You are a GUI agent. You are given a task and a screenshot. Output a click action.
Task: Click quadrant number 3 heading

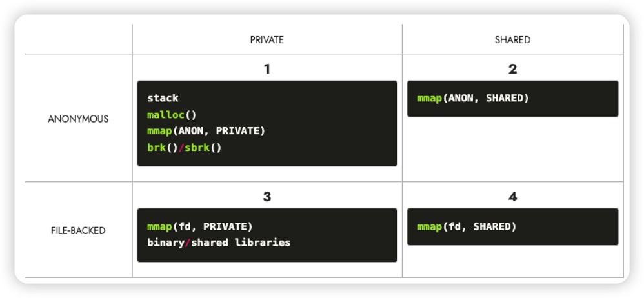[267, 197]
